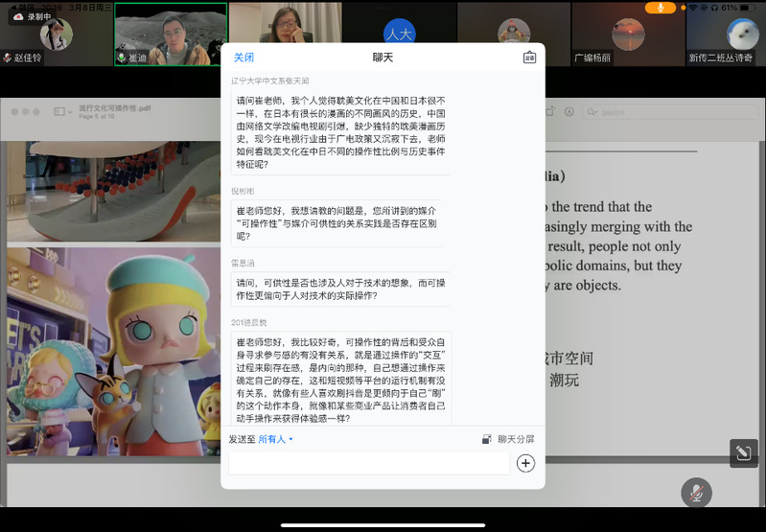766x532 pixels.
Task: Select 崔迪's highlighted video tile
Action: point(171,35)
